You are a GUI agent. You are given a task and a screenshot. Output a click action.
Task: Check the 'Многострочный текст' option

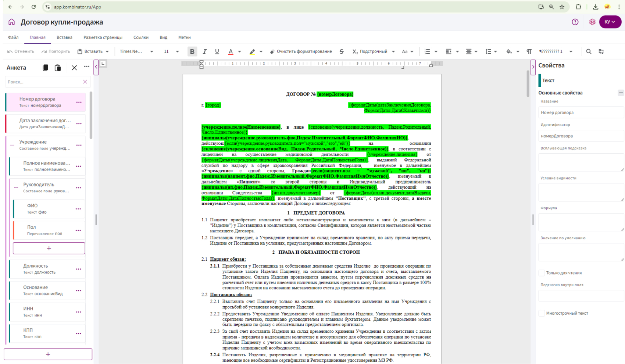[x=542, y=313]
